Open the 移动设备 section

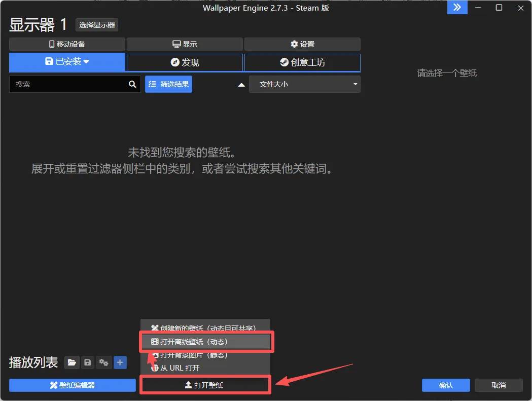pyautogui.click(x=67, y=44)
